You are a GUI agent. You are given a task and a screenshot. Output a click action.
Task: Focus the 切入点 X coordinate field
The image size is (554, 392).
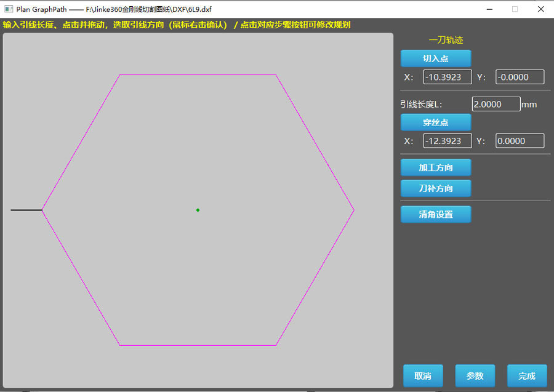click(x=448, y=77)
